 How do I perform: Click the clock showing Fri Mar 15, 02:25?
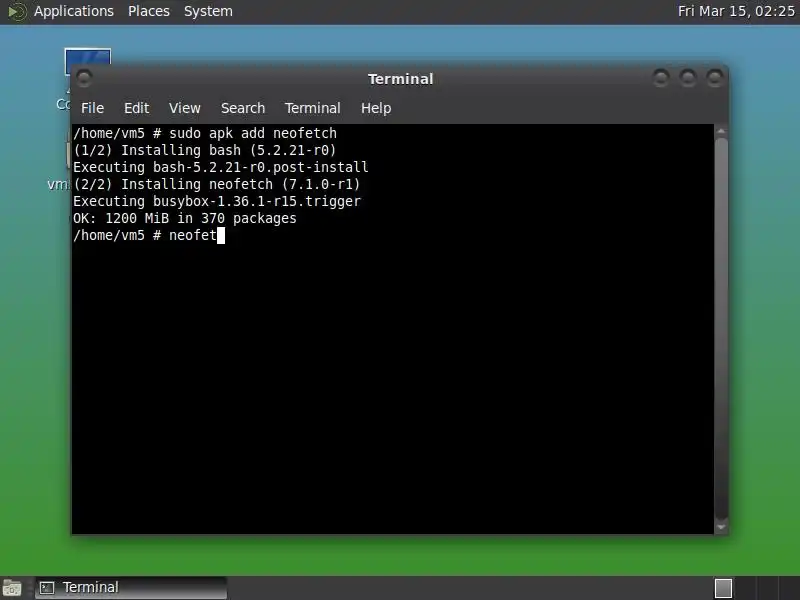point(736,11)
